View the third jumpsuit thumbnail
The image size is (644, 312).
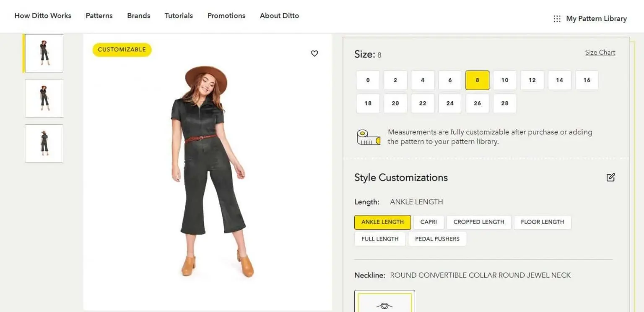(44, 143)
